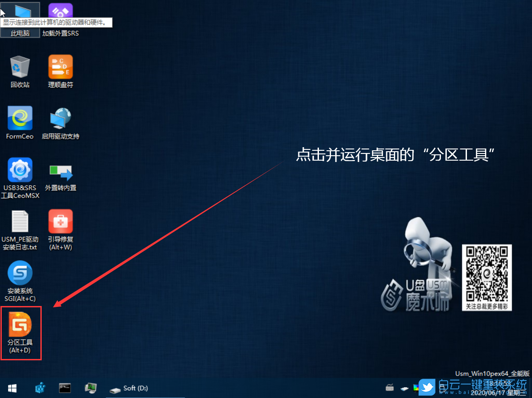
Task: Open the Start menu
Action: (12, 388)
